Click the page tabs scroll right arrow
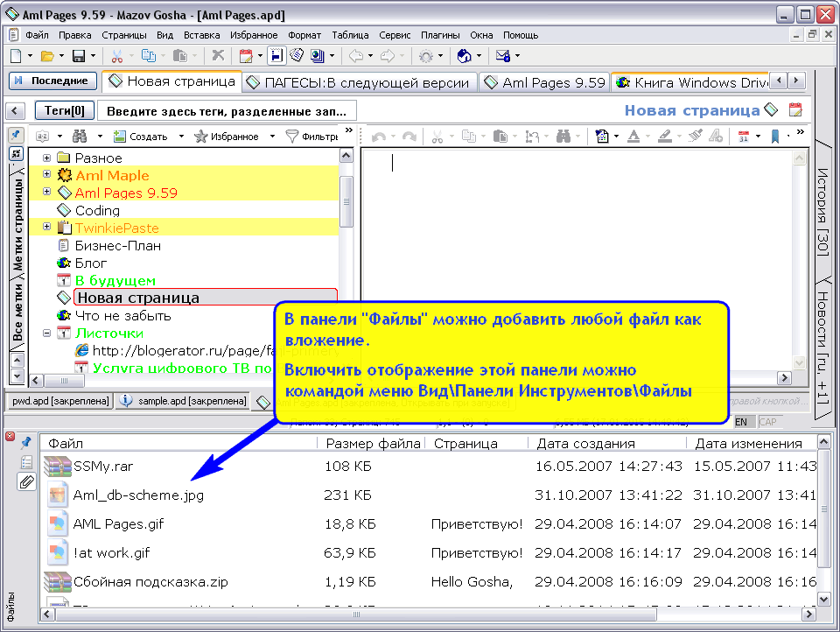The width and height of the screenshot is (840, 632). [x=796, y=81]
